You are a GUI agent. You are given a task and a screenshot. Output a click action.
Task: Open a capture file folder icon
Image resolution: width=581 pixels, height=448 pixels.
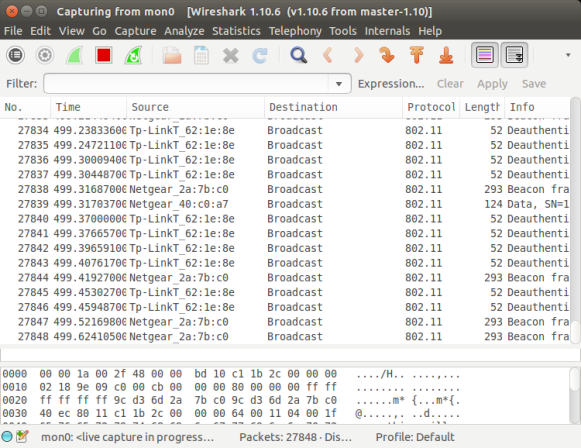172,56
